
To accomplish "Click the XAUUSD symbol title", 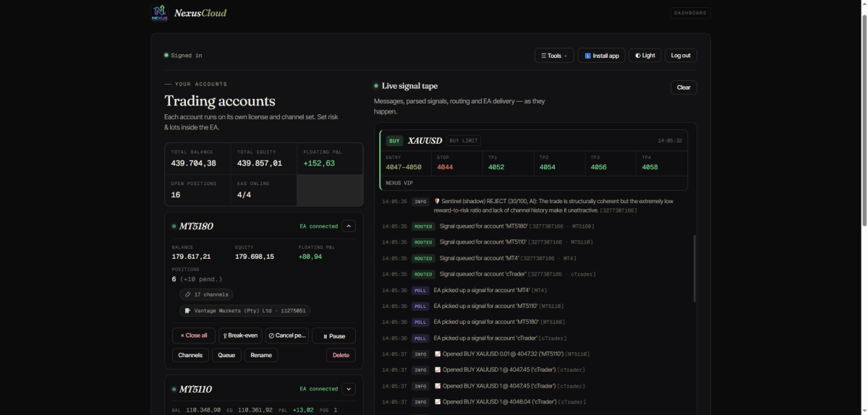I will [x=425, y=141].
